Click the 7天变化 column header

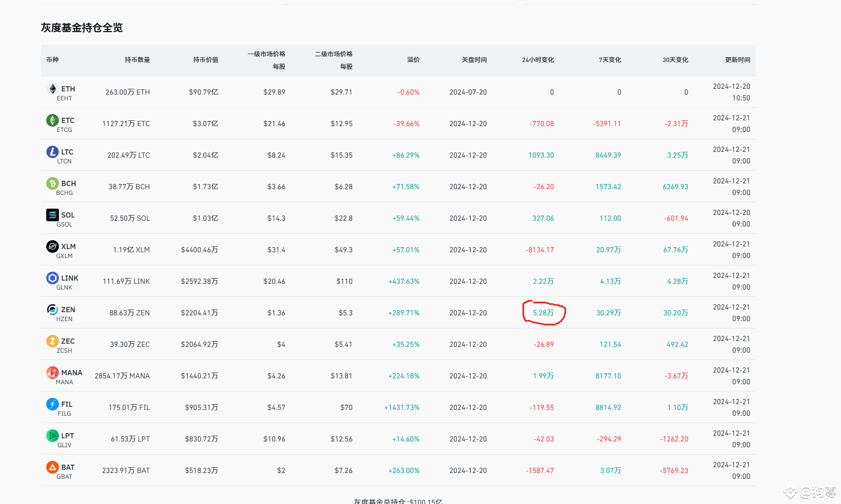(x=609, y=59)
